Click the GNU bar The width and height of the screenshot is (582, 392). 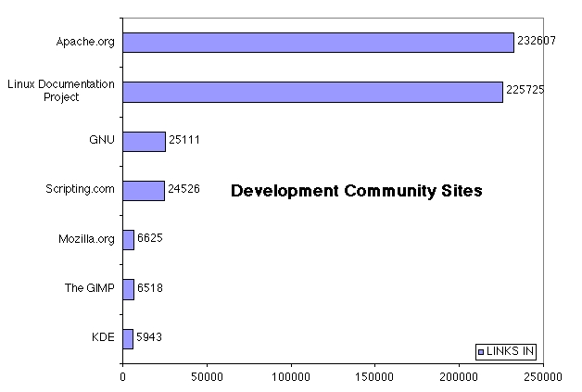(x=144, y=141)
